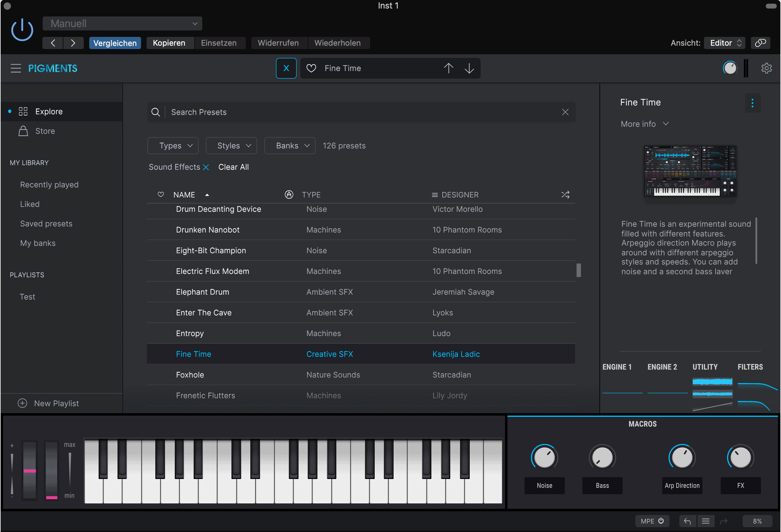781x532 pixels.
Task: Go to previous setting arrow
Action: 53,43
